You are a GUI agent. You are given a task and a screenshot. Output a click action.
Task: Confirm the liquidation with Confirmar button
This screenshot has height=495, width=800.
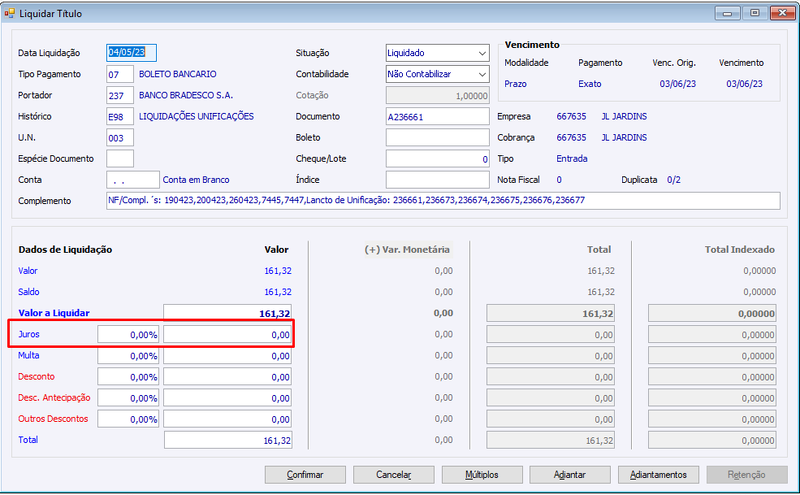[305, 475]
